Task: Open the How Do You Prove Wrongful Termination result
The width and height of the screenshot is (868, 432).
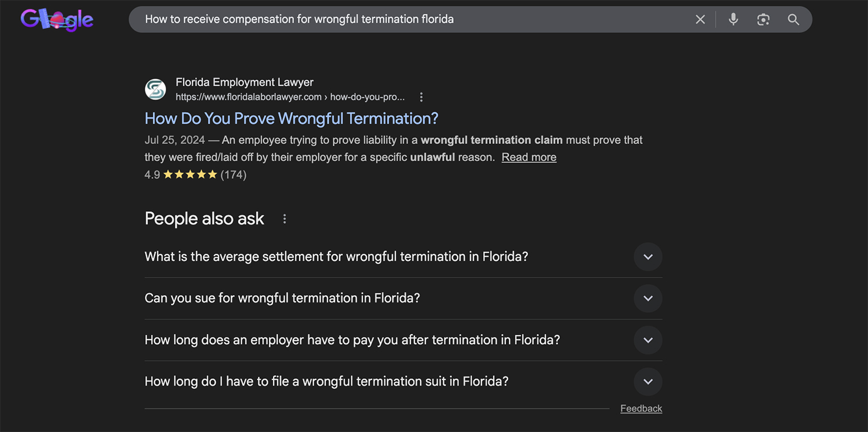Action: tap(291, 118)
